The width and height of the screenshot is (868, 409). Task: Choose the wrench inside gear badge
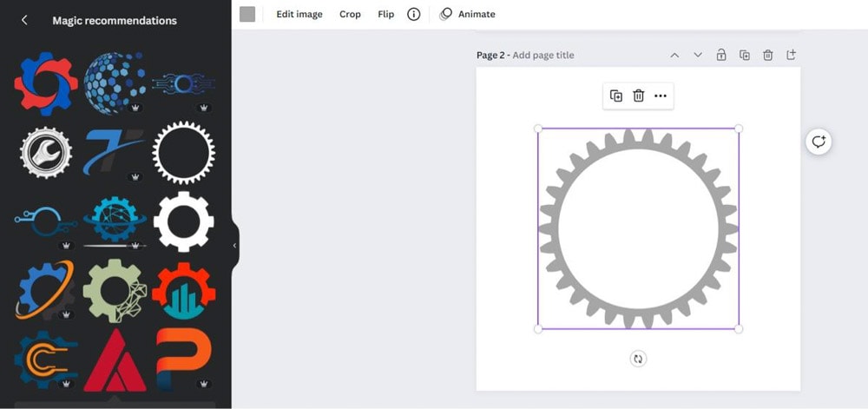[46, 152]
